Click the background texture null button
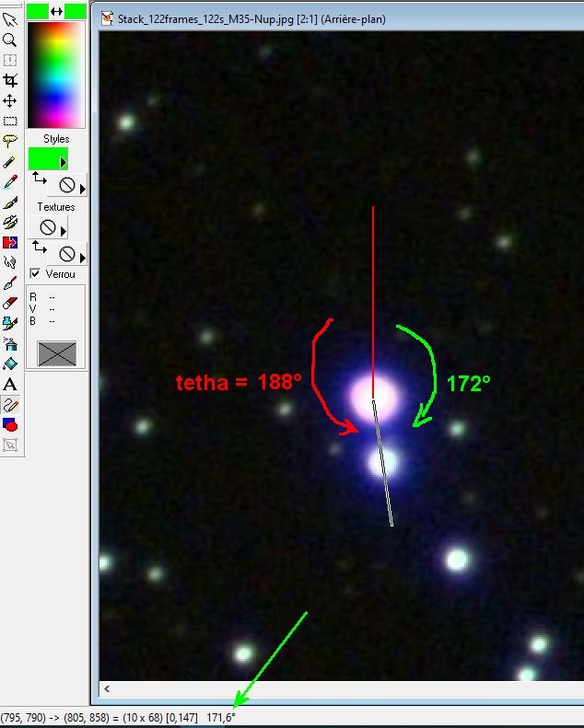This screenshot has height=728, width=584. (67, 253)
